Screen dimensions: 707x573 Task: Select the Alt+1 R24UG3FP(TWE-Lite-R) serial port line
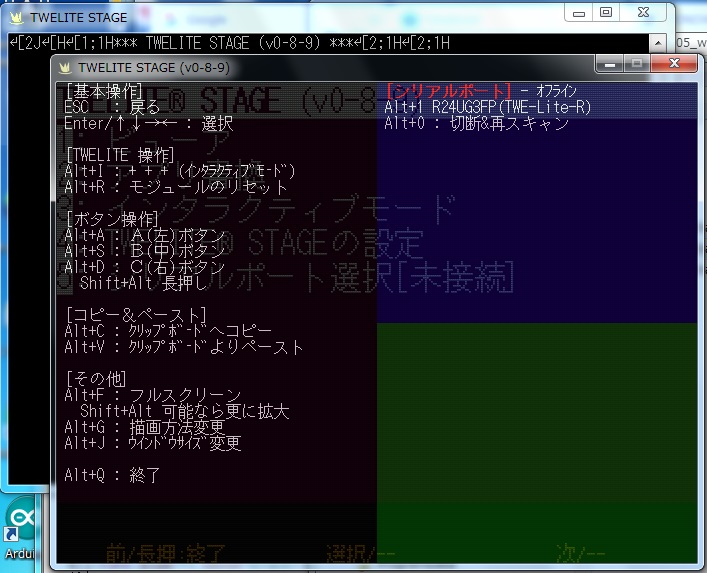[487, 107]
